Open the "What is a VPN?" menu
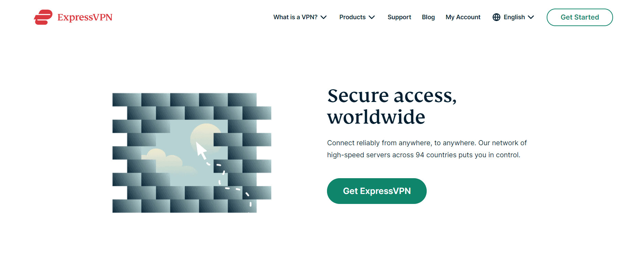This screenshot has width=644, height=275. [295, 17]
